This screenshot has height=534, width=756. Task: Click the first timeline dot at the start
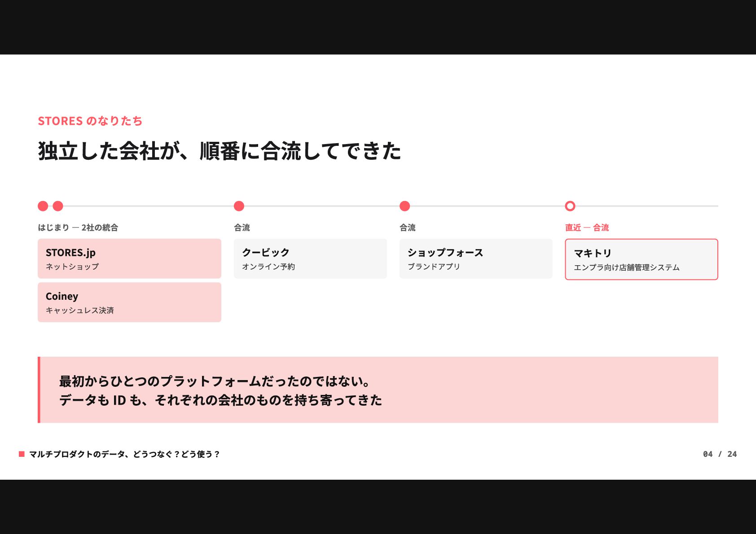click(x=43, y=206)
